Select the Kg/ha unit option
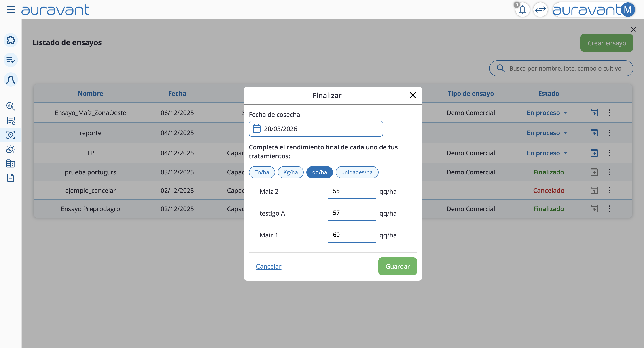The height and width of the screenshot is (348, 644). click(290, 172)
